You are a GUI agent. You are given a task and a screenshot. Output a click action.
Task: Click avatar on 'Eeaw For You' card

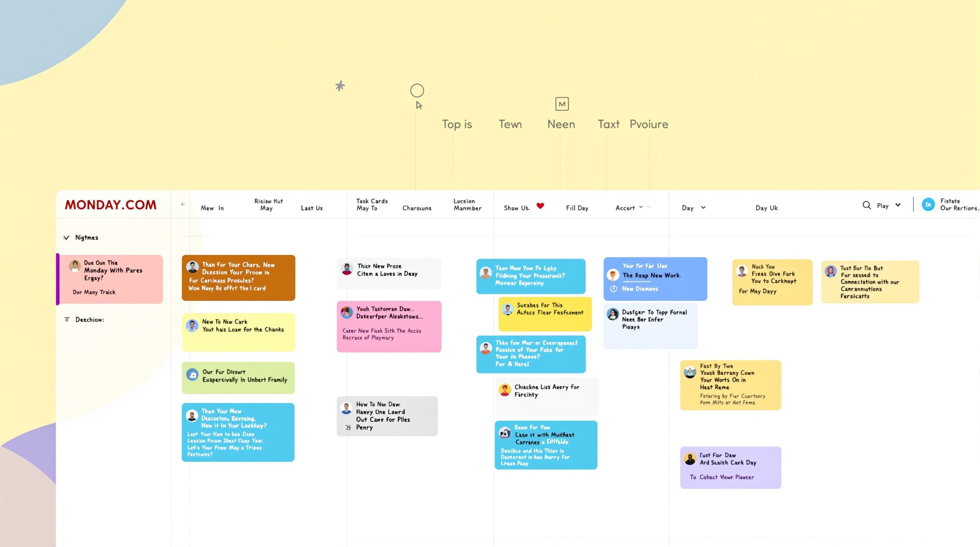pos(505,433)
